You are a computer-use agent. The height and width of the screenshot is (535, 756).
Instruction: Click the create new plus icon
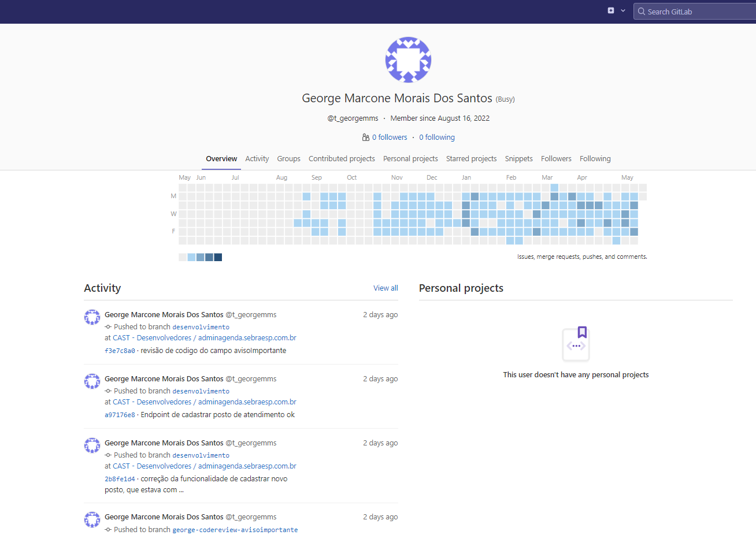coord(611,10)
